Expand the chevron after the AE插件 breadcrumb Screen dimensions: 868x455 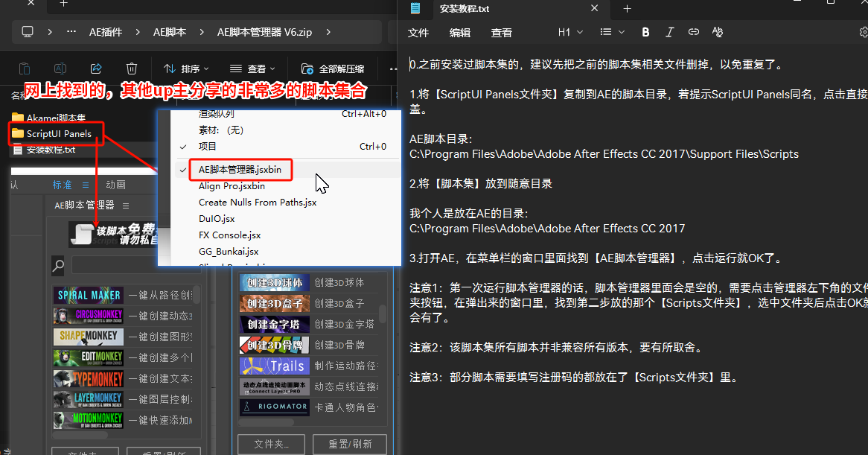coord(138,32)
